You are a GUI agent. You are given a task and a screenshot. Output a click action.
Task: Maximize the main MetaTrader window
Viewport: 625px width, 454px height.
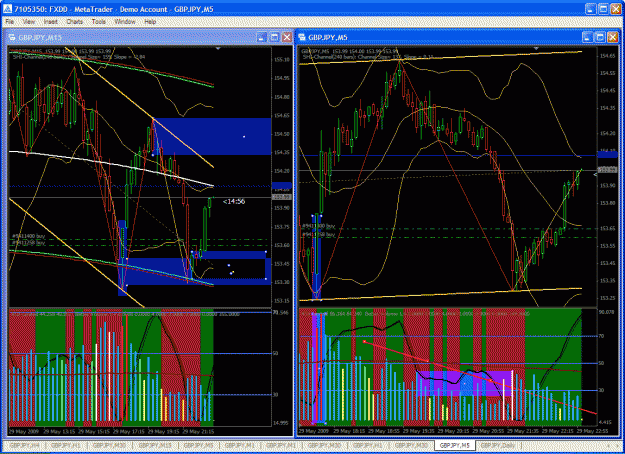point(603,9)
